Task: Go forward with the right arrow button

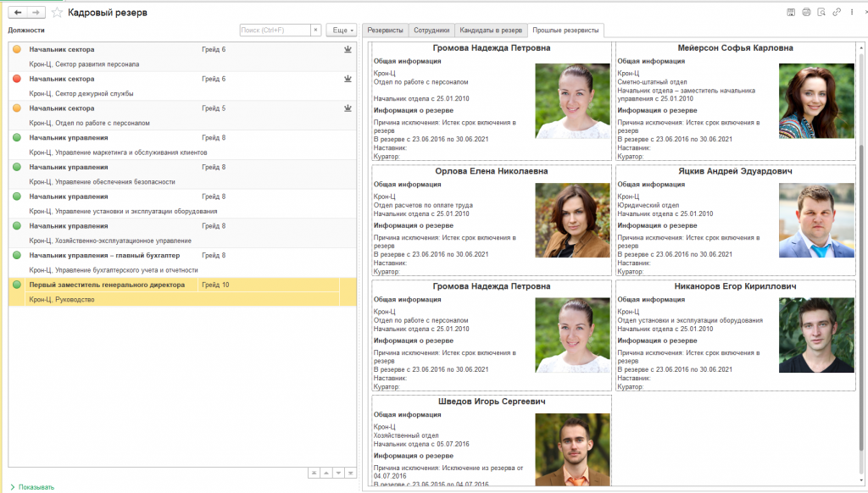Action: (36, 12)
